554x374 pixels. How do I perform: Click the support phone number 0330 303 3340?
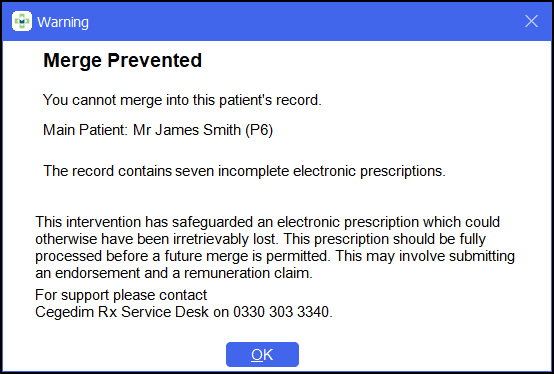(281, 313)
